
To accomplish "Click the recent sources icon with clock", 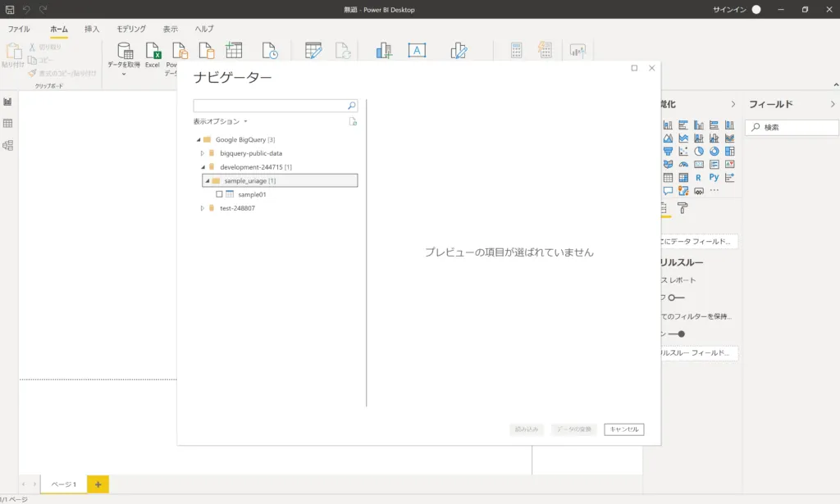I will [x=269, y=51].
